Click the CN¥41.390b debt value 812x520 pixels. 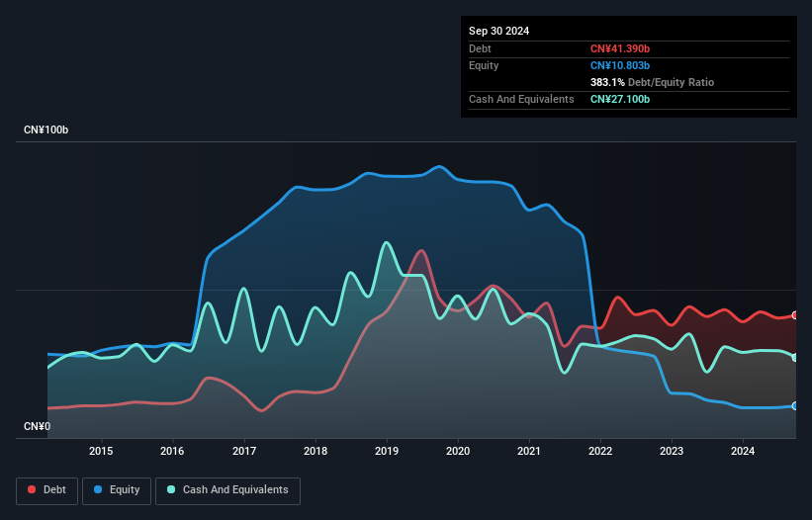pyautogui.click(x=620, y=48)
